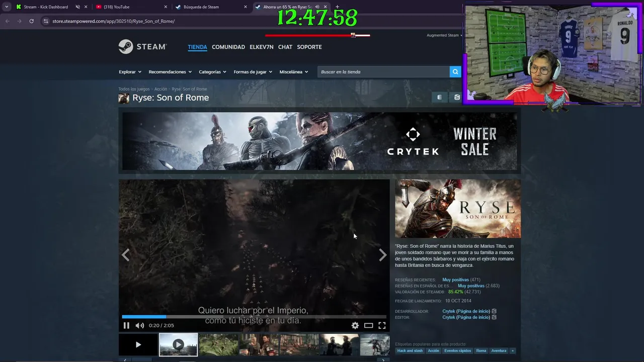Screen dimensions: 644x362
Task: Expand the Miscelánea menu
Action: pos(293,72)
